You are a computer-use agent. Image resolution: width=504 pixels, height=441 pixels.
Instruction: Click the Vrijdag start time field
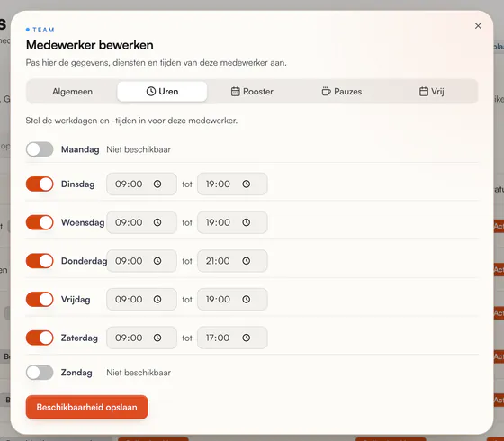142,299
